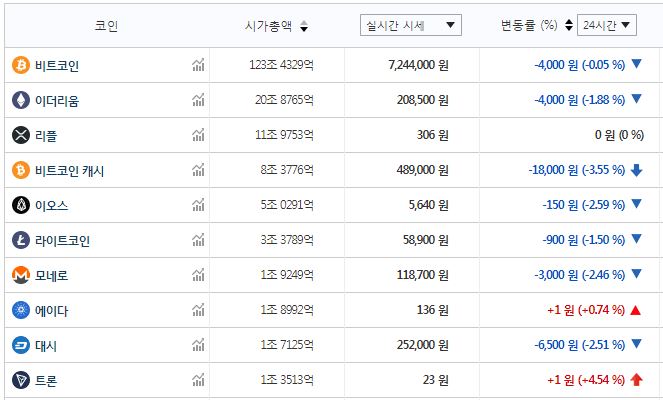The width and height of the screenshot is (663, 400).
Task: Click the Monero coin icon
Action: (x=20, y=275)
